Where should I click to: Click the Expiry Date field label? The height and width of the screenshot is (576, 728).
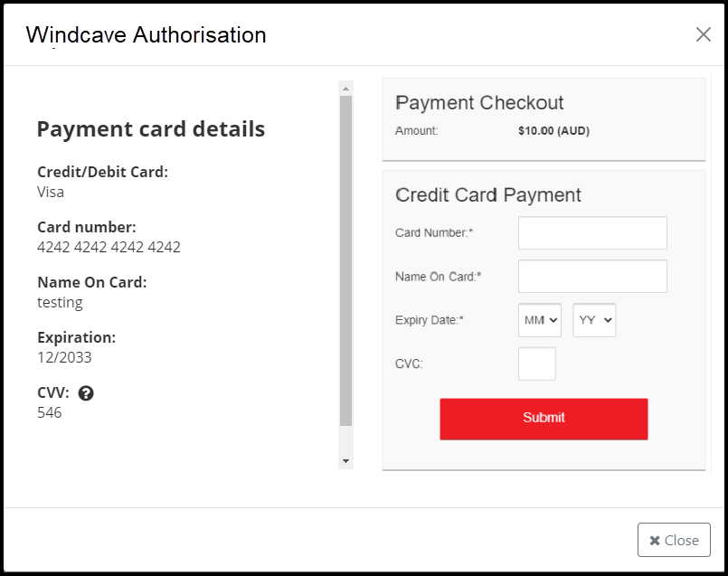point(429,320)
